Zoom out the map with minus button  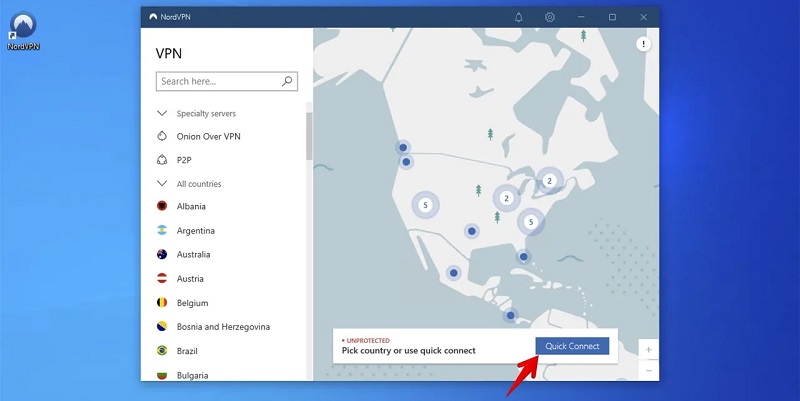point(649,370)
